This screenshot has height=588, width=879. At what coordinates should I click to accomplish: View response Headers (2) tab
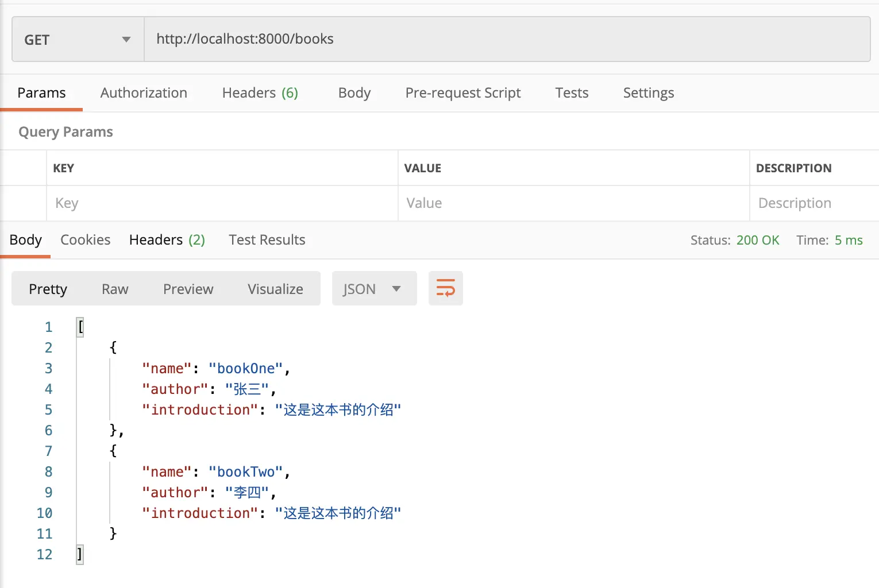pos(167,240)
